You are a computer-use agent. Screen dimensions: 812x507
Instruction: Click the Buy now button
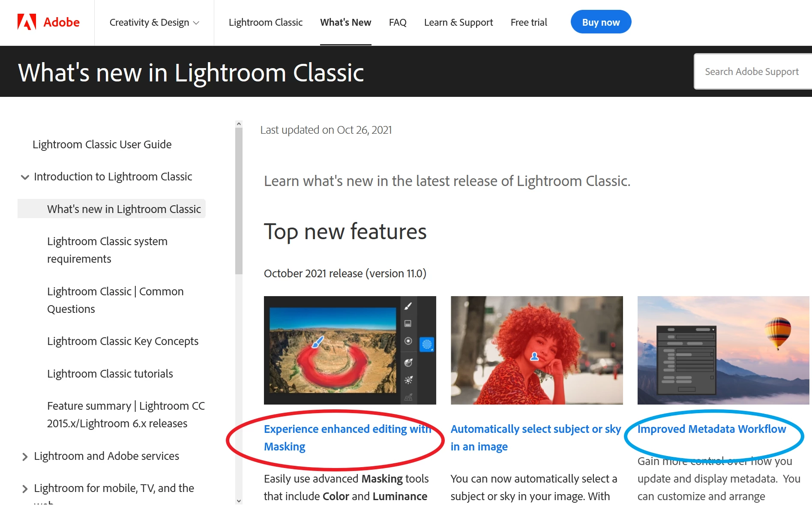pos(601,22)
